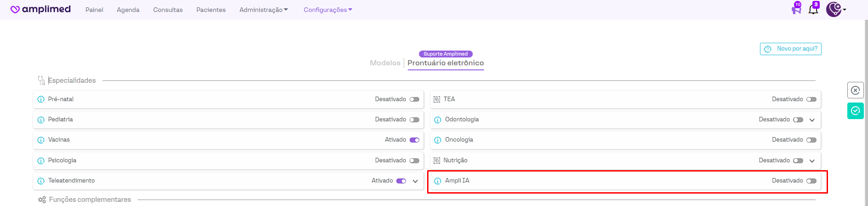Screen dimensions: 868x206
Task: Click the green checkmark icon on right sidebar
Action: pyautogui.click(x=855, y=111)
